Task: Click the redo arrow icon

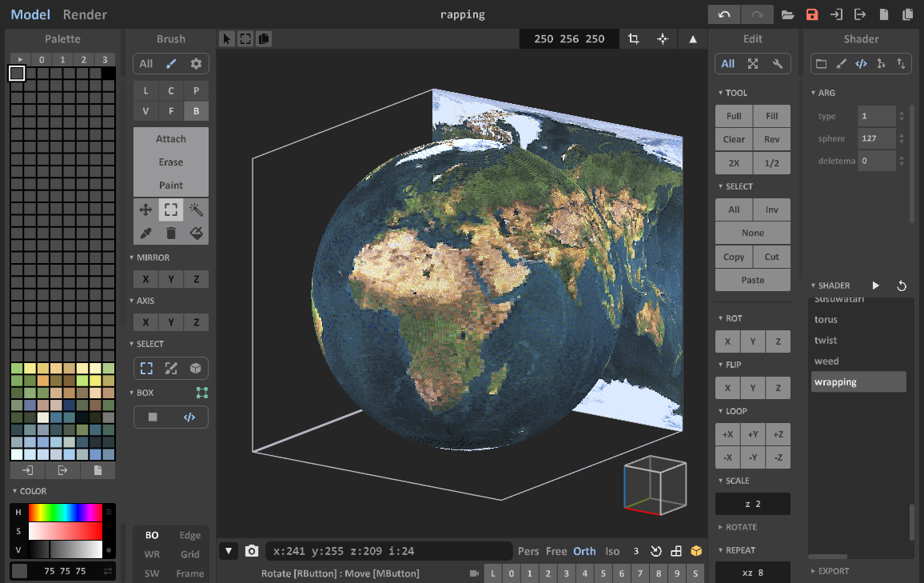Action: pos(757,14)
